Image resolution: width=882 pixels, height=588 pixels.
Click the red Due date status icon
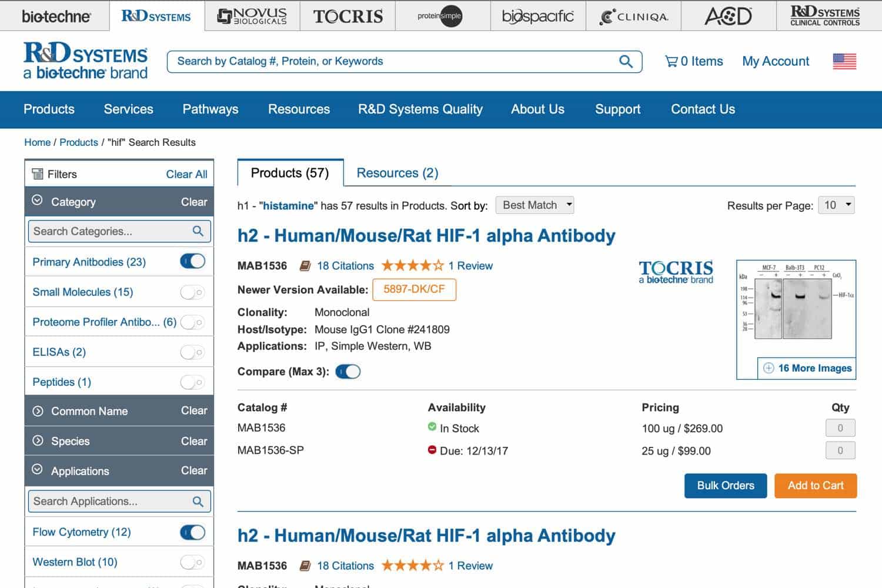pos(432,450)
